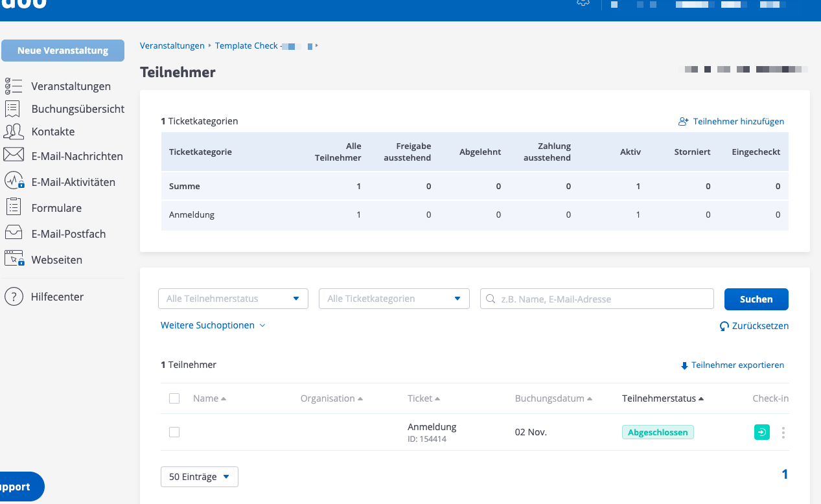Focus the name or e-mail search field

603,299
